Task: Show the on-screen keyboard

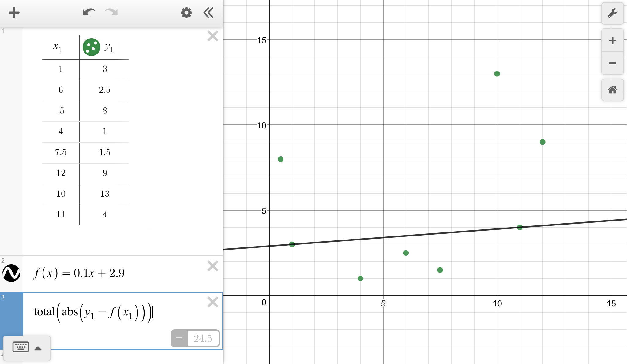Action: click(x=21, y=347)
